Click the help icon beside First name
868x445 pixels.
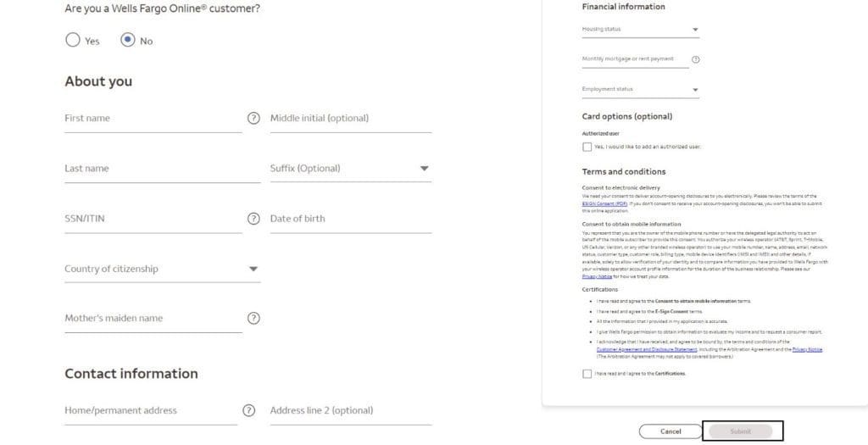click(253, 118)
